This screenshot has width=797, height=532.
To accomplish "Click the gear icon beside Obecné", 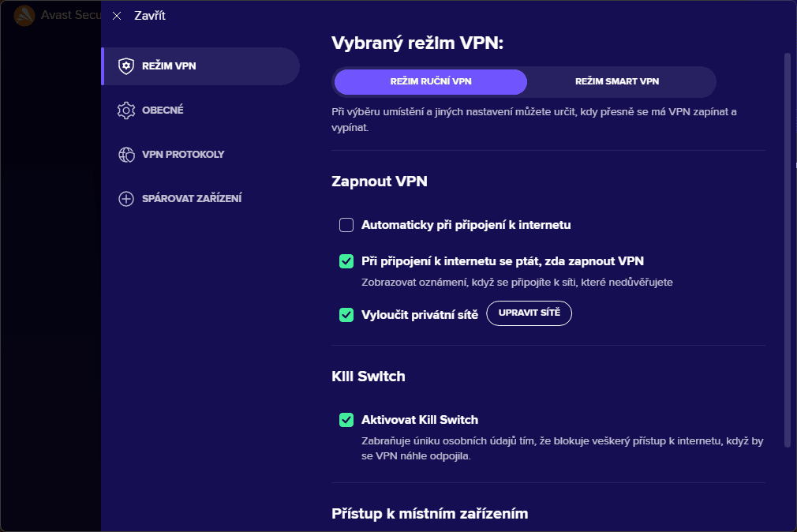I will (x=125, y=111).
